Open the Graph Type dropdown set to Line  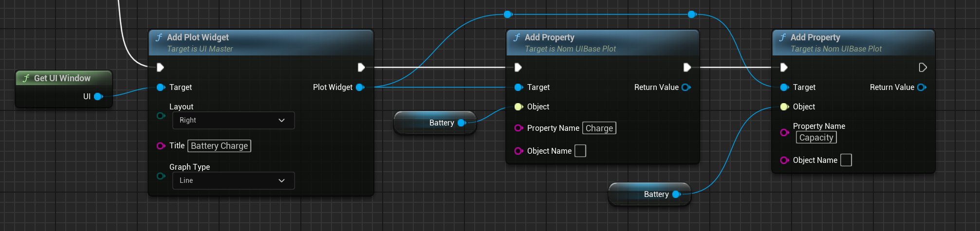pos(233,180)
